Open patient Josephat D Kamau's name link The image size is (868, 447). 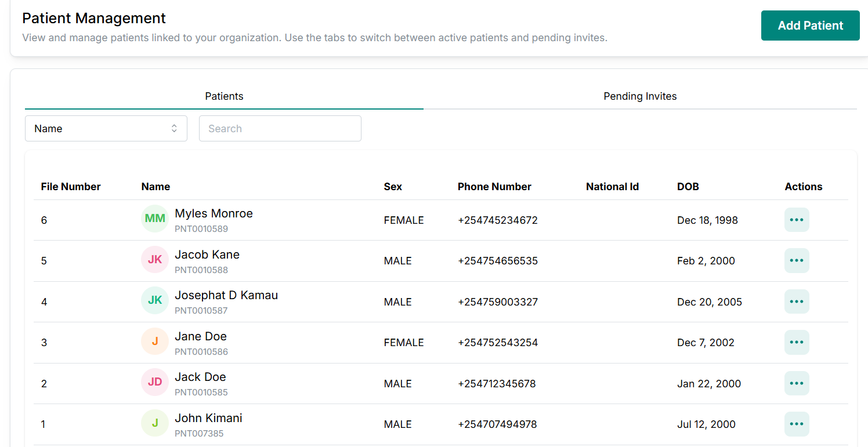click(x=226, y=295)
